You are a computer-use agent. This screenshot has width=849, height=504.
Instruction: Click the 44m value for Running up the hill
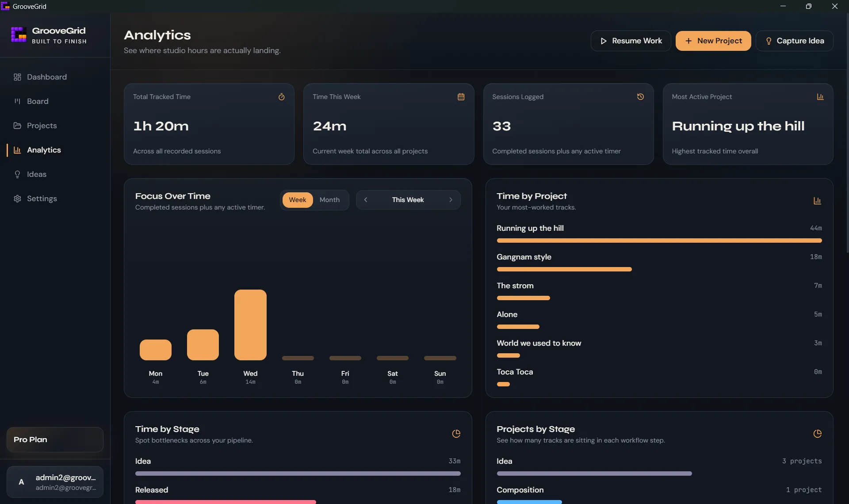click(x=816, y=228)
